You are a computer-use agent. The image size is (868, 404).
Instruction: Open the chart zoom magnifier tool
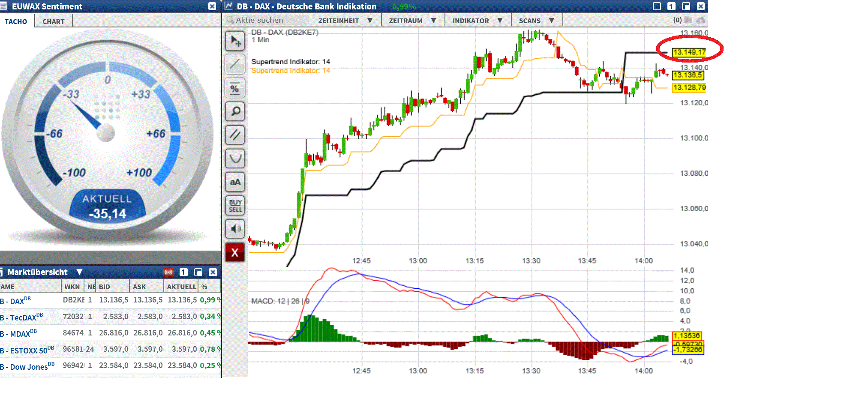[x=235, y=111]
